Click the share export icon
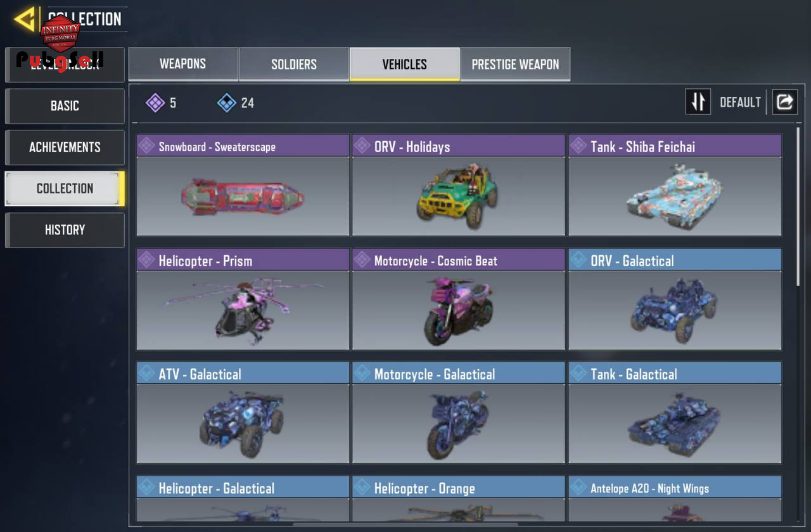This screenshot has width=811, height=532. pyautogui.click(x=784, y=101)
